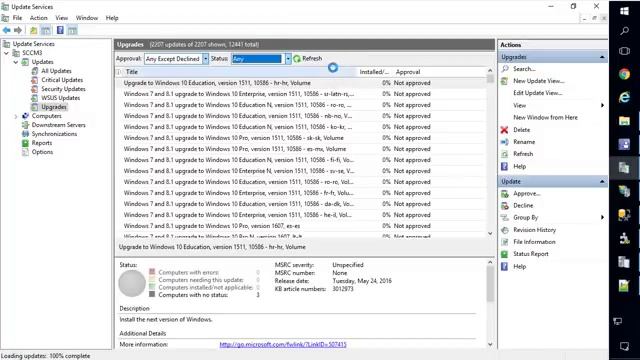Click the Decline icon in Update section
Image resolution: width=640 pixels, height=360 pixels.
(x=505, y=206)
